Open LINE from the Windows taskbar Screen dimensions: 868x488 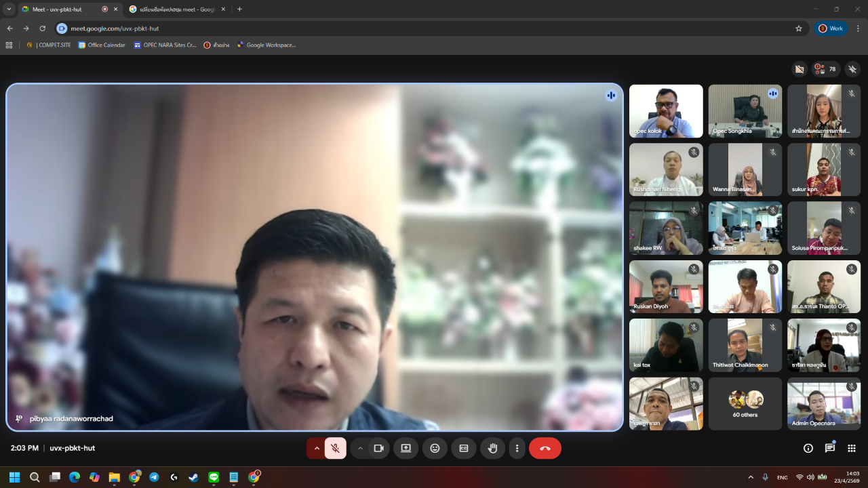point(214,477)
